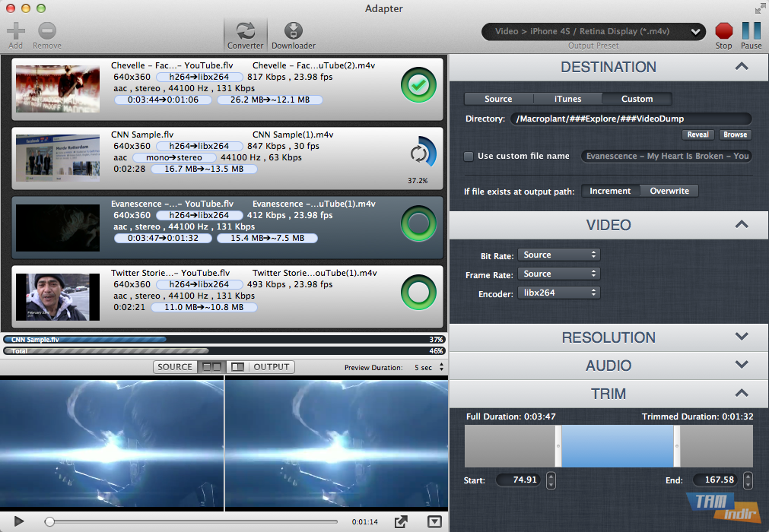Click the custom file name text field

[667, 156]
